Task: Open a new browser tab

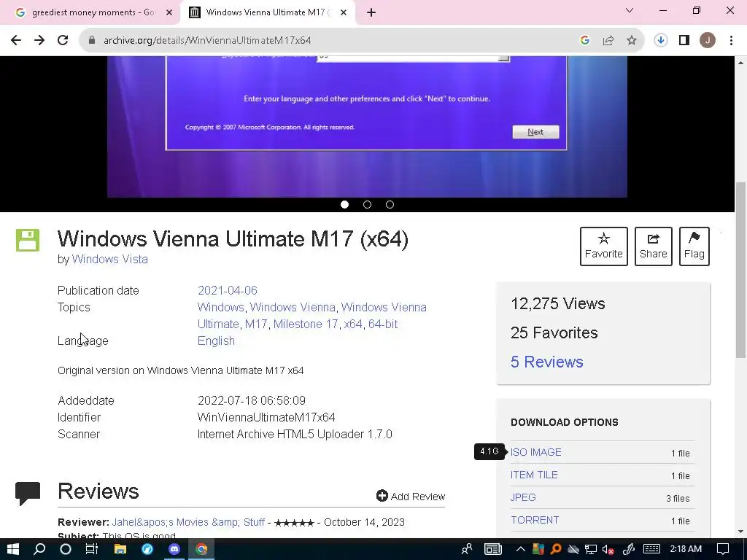Action: [x=371, y=12]
